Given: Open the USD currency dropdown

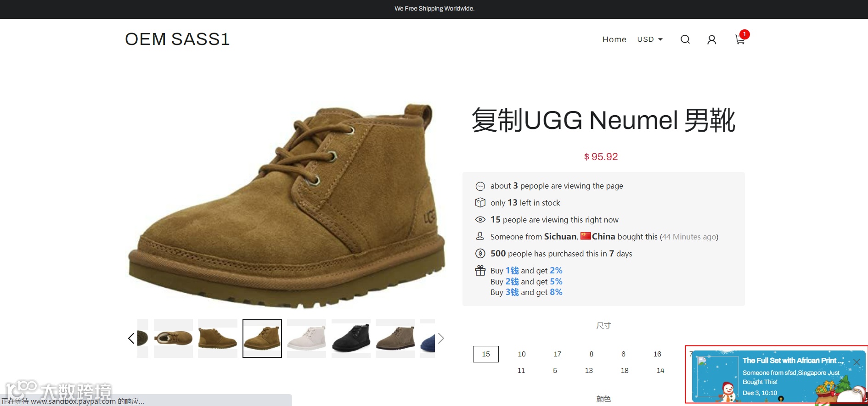Looking at the screenshot, I should 650,39.
